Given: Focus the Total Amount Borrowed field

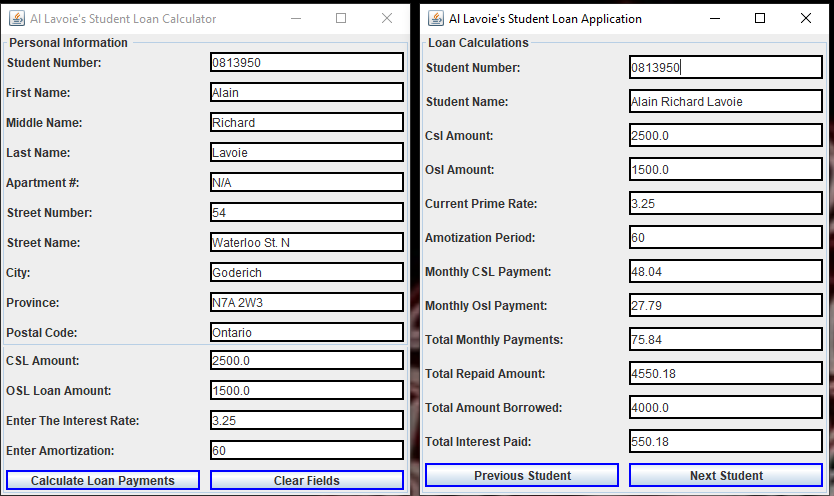Looking at the screenshot, I should pos(726,408).
